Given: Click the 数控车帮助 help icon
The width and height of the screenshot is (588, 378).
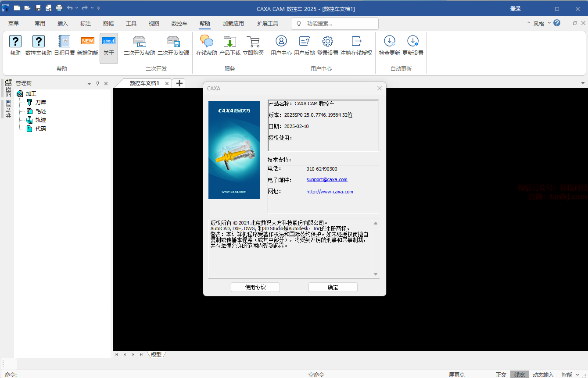Looking at the screenshot, I should (39, 42).
